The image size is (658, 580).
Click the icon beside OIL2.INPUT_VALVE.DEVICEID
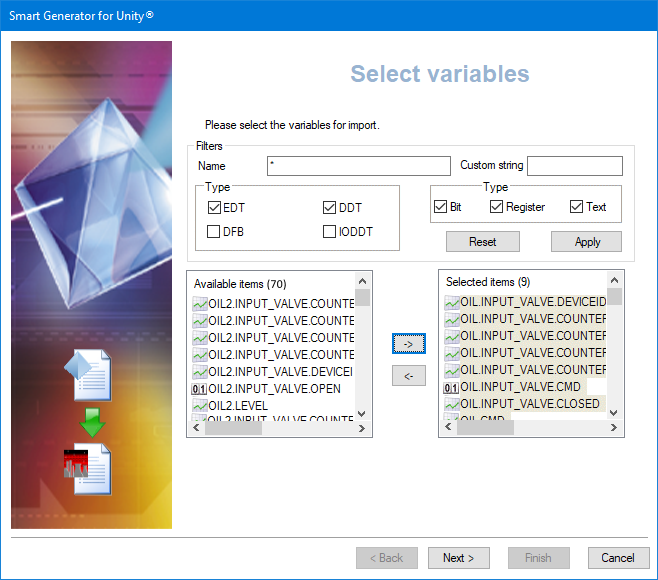pyautogui.click(x=199, y=372)
